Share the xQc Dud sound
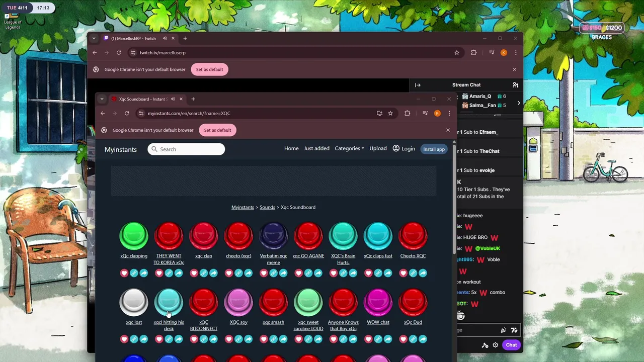The height and width of the screenshot is (362, 644). pyautogui.click(x=423, y=339)
